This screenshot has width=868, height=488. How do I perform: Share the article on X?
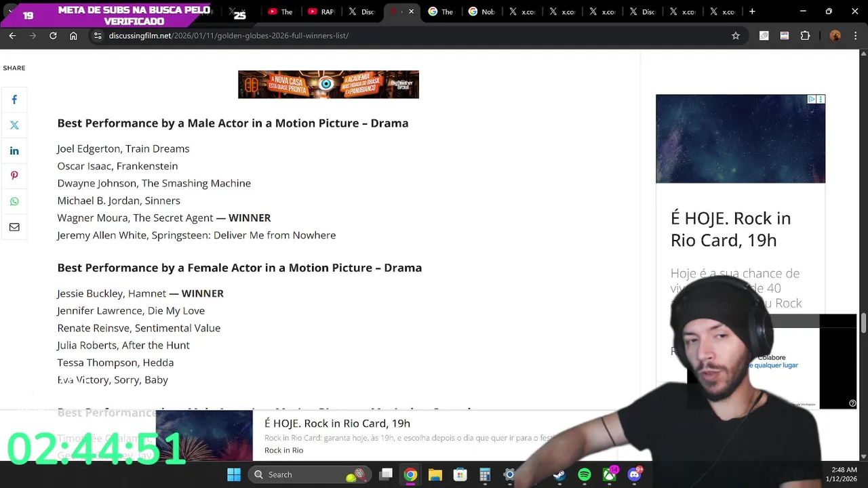[x=14, y=125]
